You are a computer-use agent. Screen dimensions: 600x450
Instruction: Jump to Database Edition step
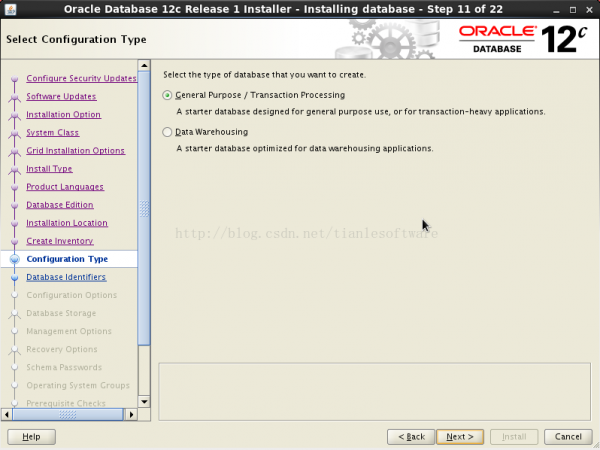coord(60,205)
